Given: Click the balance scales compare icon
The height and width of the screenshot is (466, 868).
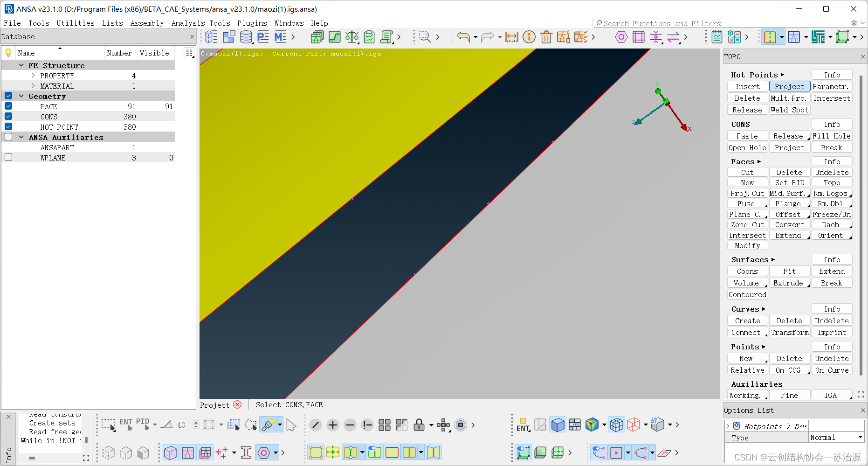Looking at the screenshot, I should [x=352, y=37].
